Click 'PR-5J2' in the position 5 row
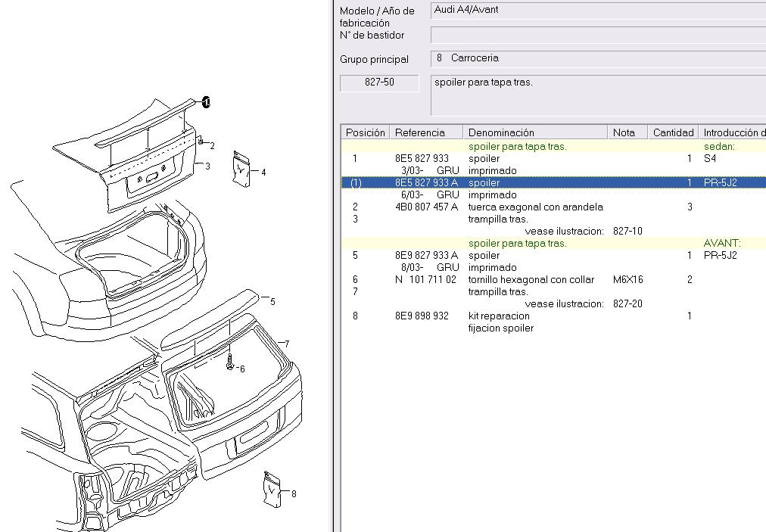 pyautogui.click(x=720, y=255)
